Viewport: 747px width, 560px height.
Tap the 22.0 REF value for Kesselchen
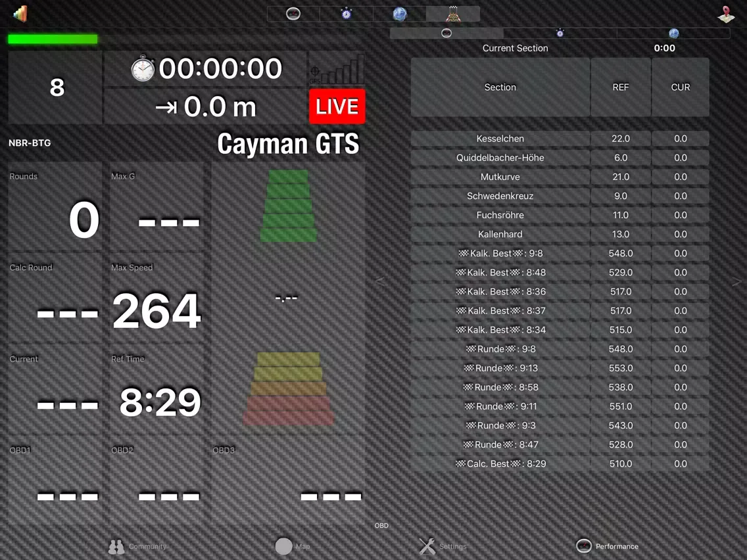coord(621,139)
